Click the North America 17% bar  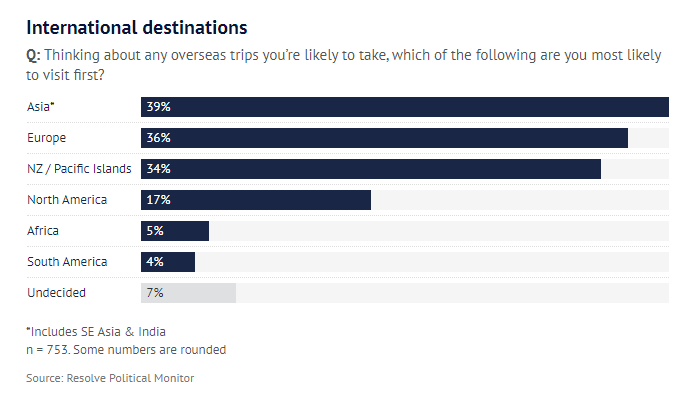(256, 200)
